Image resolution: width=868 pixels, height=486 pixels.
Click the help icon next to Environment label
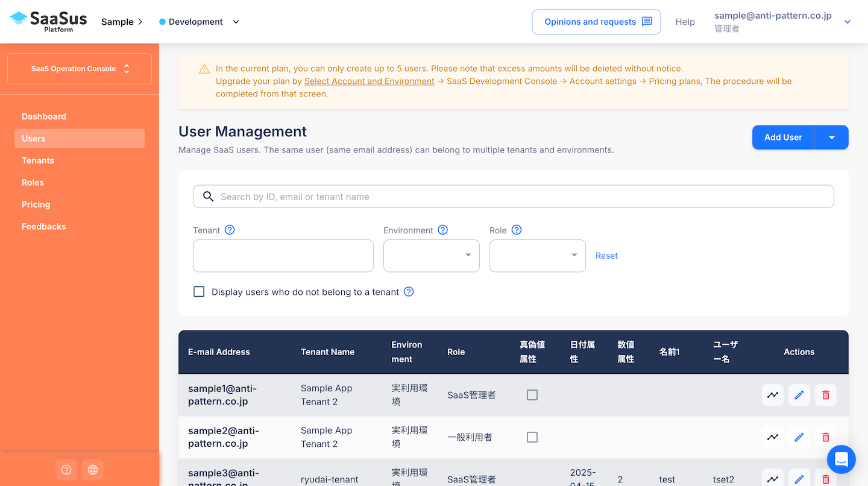tap(443, 230)
